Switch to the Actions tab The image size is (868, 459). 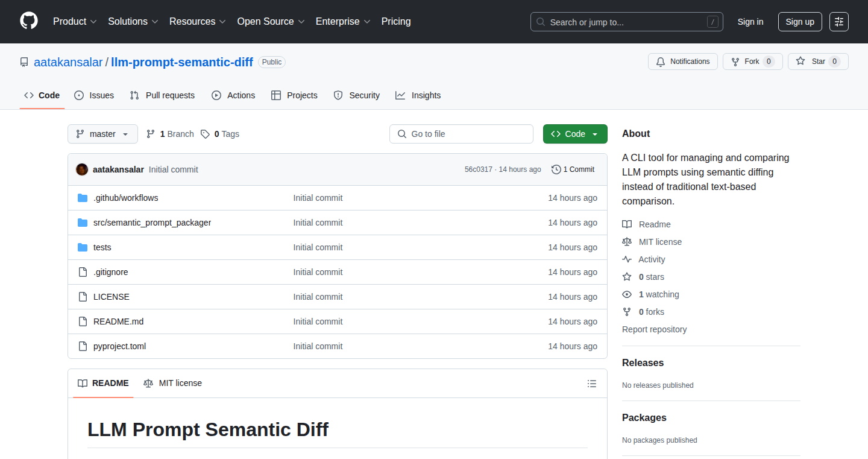point(233,95)
